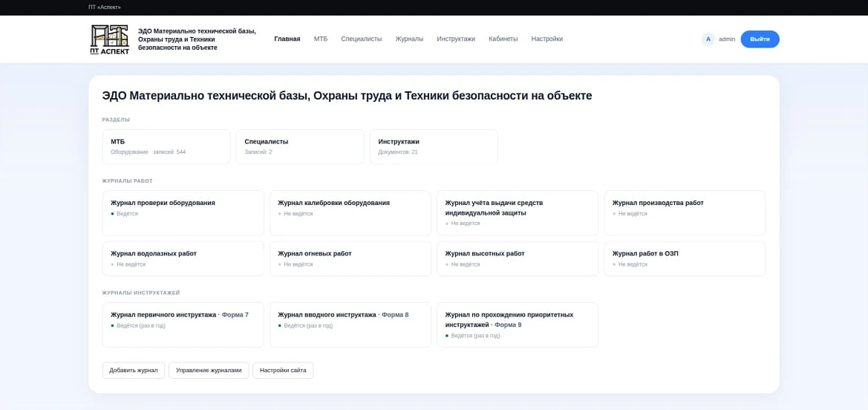Screen dimensions: 868x410
Task: Open Журнал первичного инструктажа Форма 7
Action: click(x=183, y=325)
